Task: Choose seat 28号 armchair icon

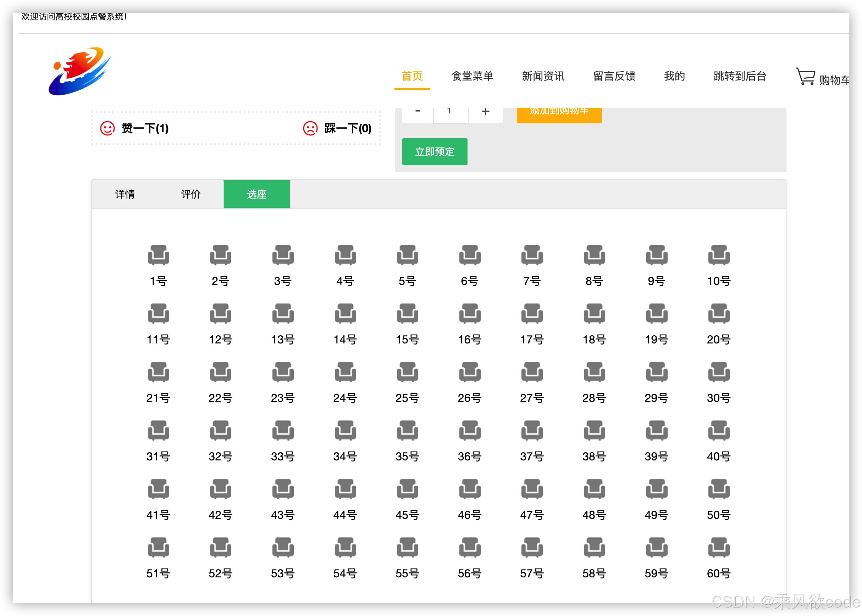Action: (x=594, y=371)
